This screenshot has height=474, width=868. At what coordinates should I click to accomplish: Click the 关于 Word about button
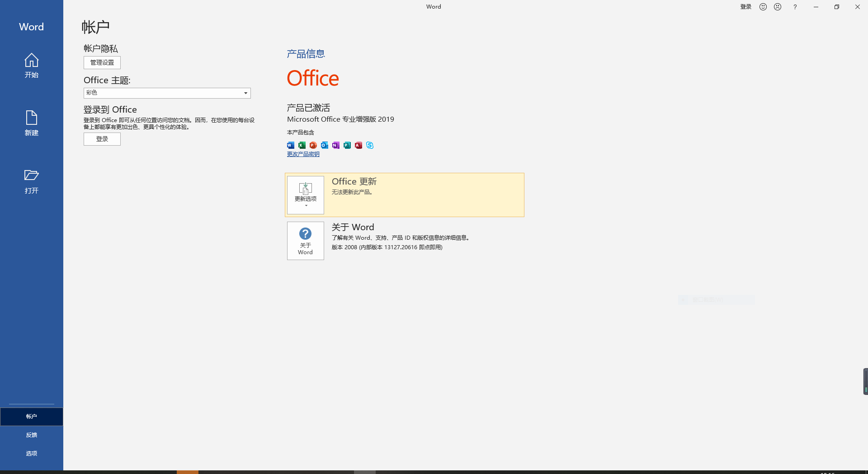[306, 241]
